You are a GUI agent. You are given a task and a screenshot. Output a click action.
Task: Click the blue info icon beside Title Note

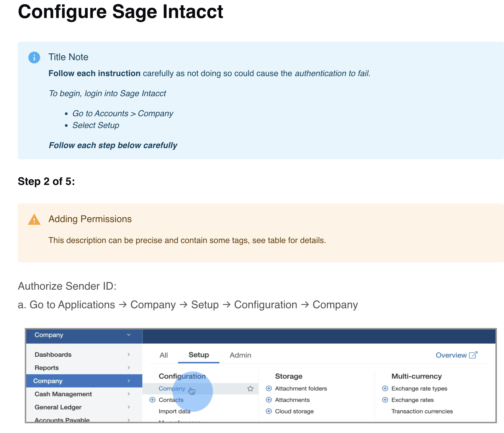point(34,58)
